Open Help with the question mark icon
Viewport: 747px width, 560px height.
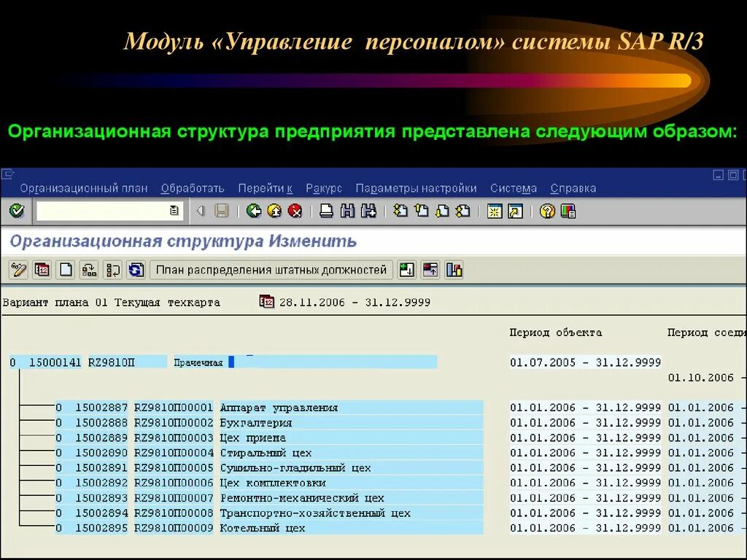pos(547,211)
